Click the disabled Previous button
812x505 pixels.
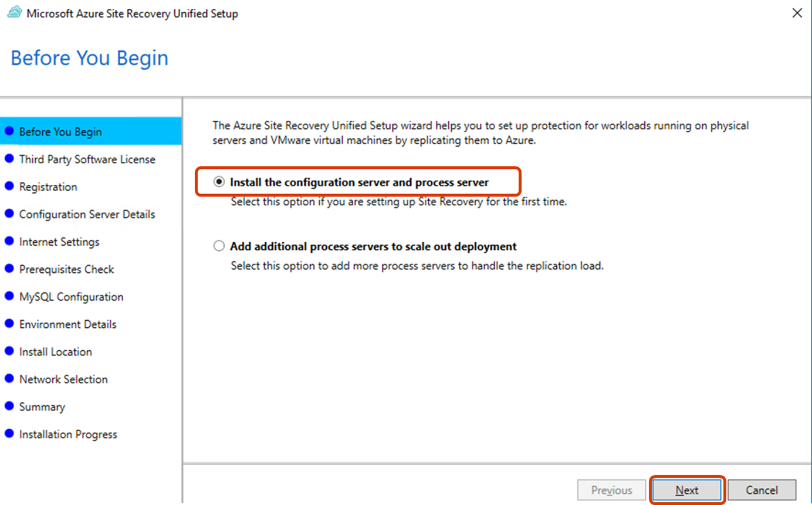tap(611, 490)
